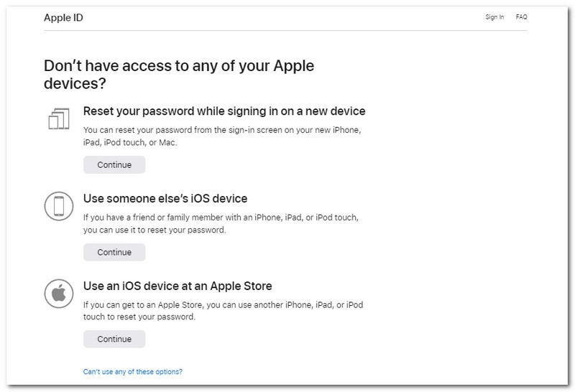Select heading "Use an iOS device at an Apple Store"
Viewport: 575px width, 392px height.
click(x=178, y=286)
